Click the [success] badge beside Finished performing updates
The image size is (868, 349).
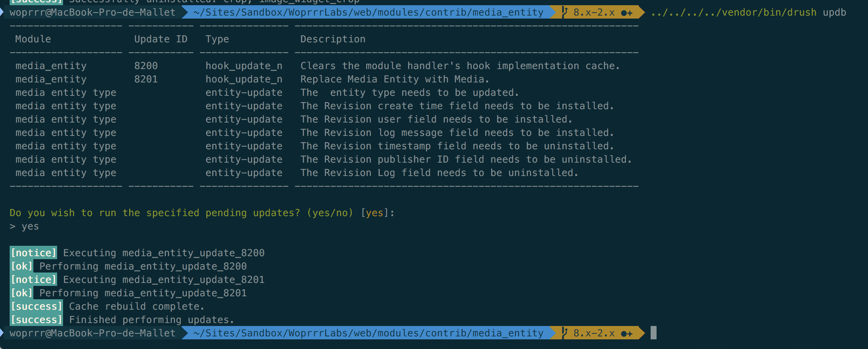pos(36,320)
